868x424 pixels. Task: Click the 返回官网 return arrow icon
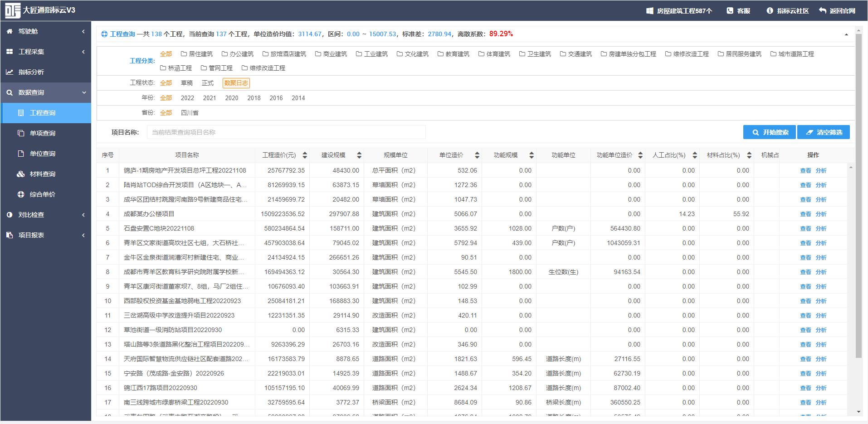(822, 10)
